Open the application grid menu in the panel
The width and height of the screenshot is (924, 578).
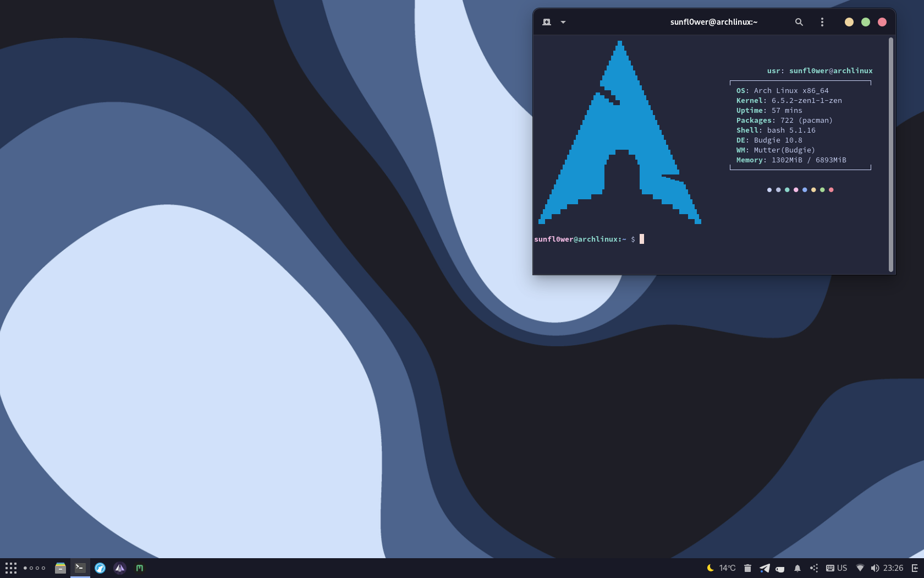[11, 568]
